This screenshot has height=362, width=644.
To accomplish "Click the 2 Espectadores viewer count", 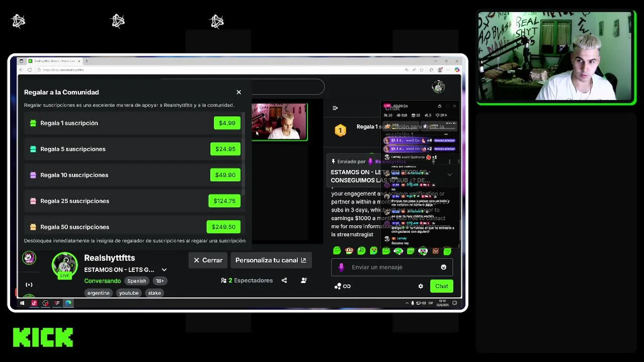I will [247, 281].
